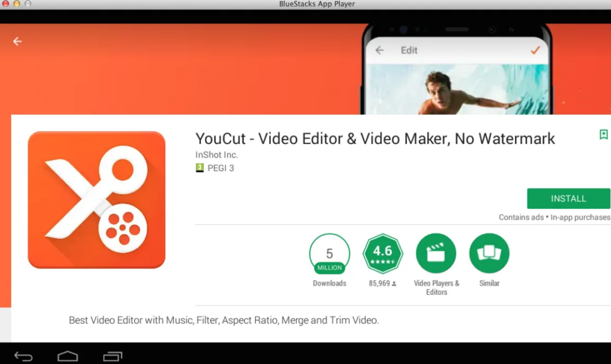The width and height of the screenshot is (611, 364).
Task: Go back using the white arrow in header
Action: [x=17, y=41]
